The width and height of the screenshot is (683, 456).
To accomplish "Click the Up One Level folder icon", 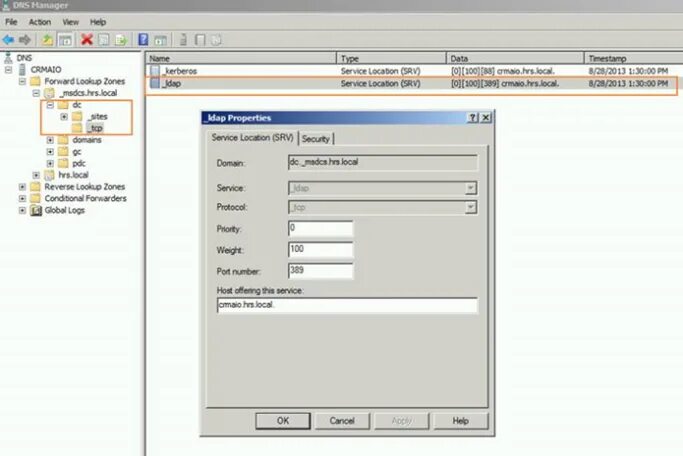I will click(x=47, y=40).
